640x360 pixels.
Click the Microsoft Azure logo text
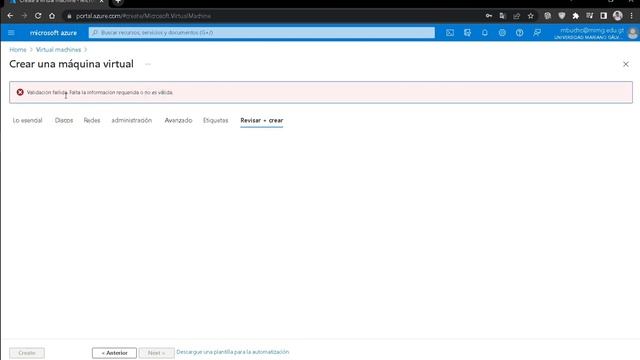pos(53,33)
